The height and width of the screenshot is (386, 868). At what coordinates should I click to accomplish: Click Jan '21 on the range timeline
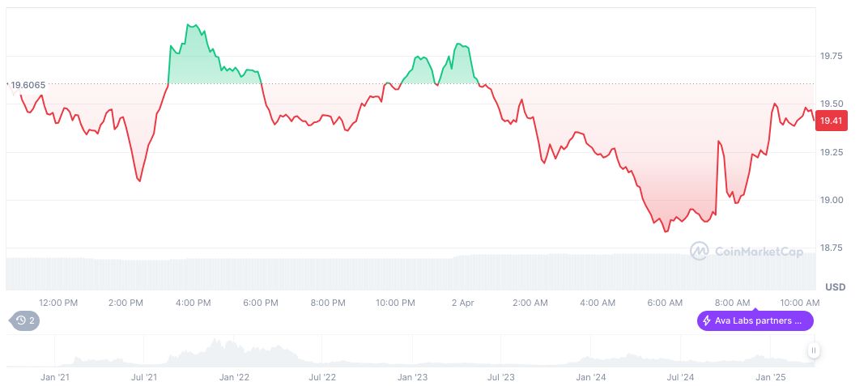click(x=54, y=376)
